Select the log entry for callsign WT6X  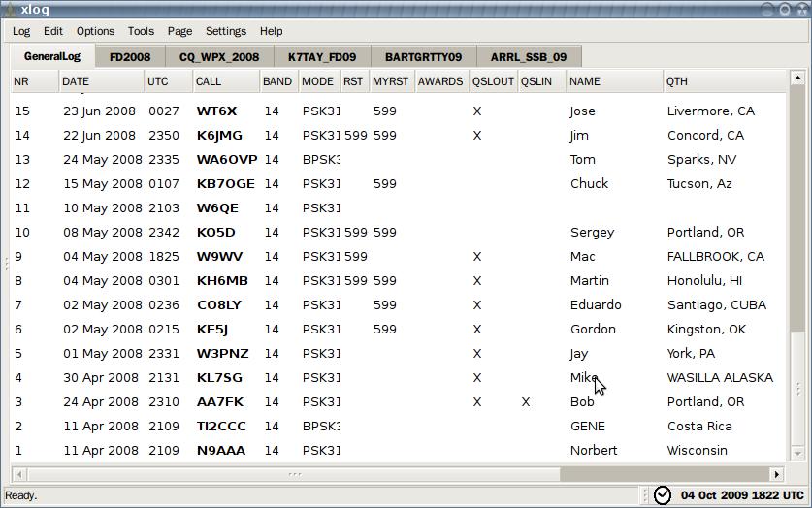(216, 111)
